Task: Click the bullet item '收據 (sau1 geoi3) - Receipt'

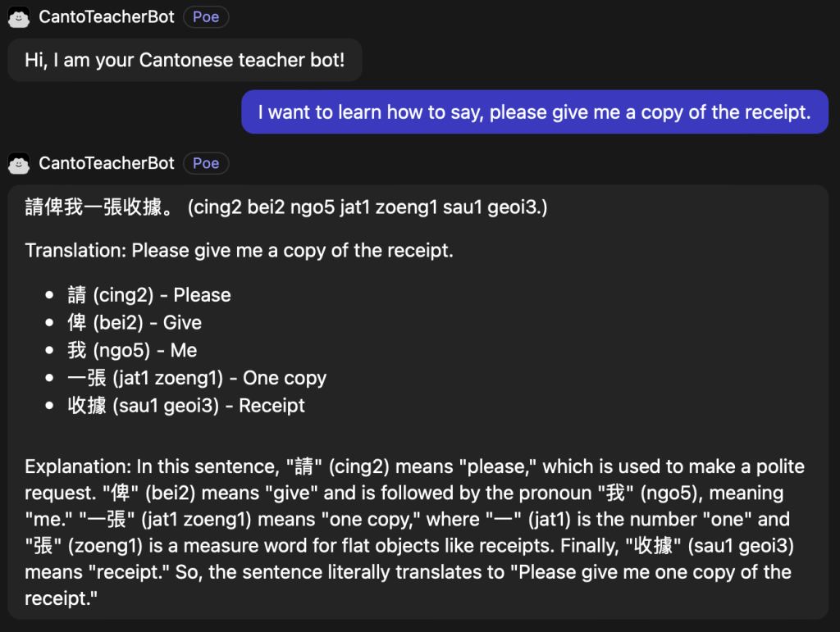Action: pos(186,405)
